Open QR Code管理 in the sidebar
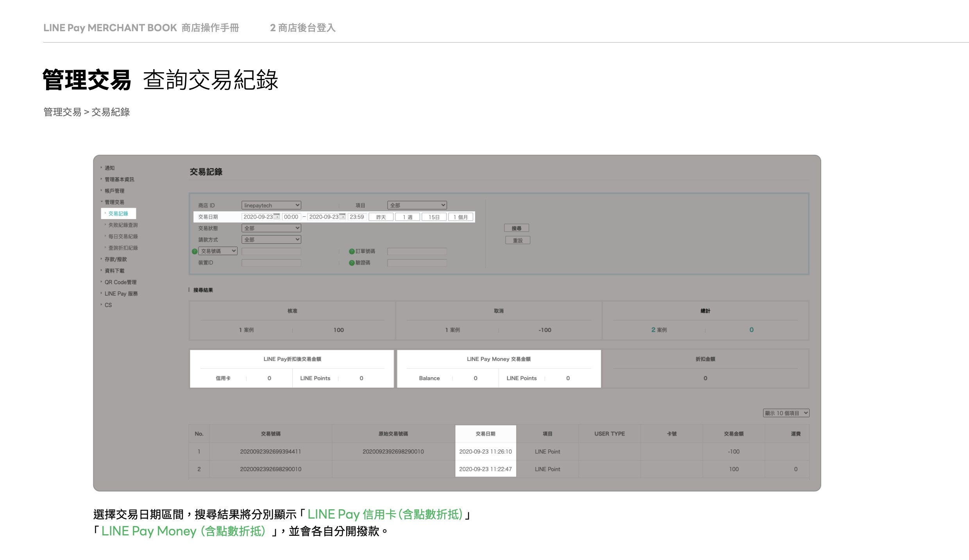The image size is (969, 560). click(120, 282)
